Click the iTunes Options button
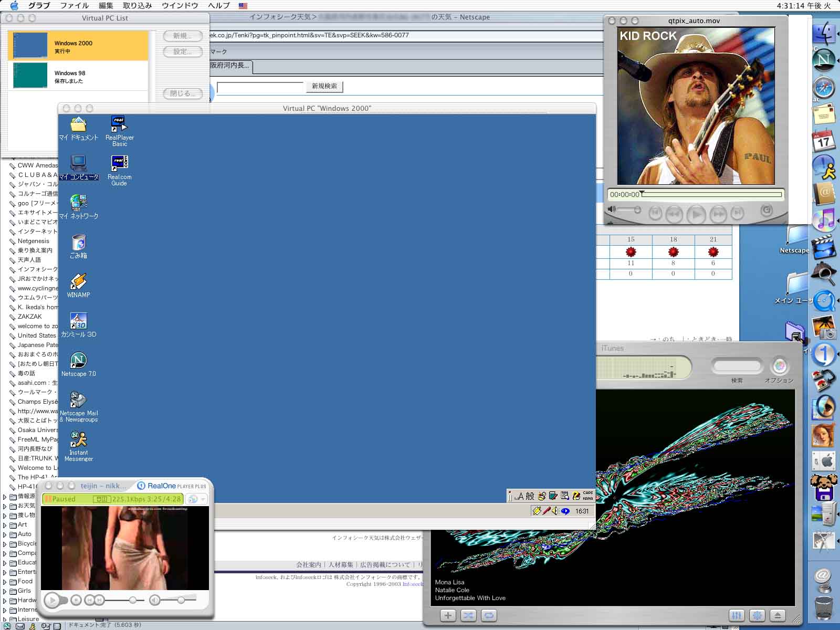This screenshot has height=630, width=840. (780, 366)
